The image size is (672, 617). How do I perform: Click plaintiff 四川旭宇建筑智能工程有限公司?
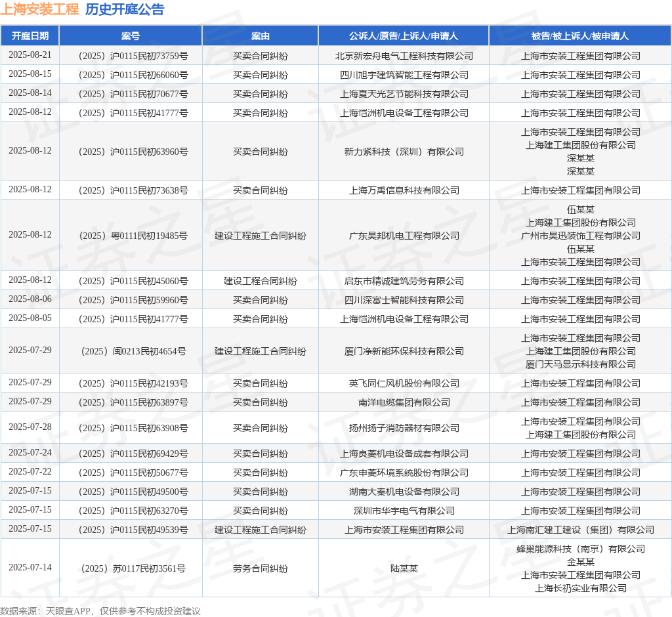pos(404,75)
